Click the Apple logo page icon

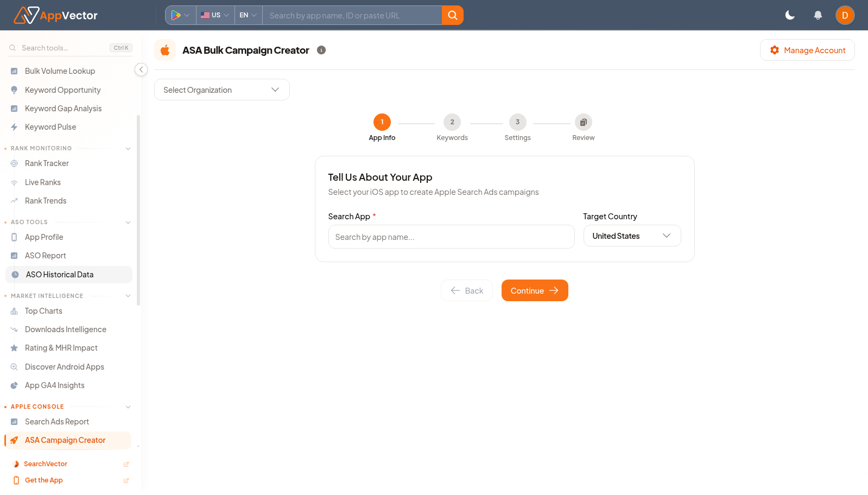coord(165,50)
